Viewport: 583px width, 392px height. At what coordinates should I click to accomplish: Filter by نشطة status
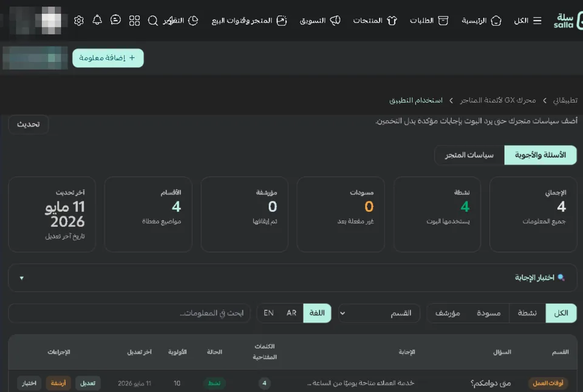[527, 313]
